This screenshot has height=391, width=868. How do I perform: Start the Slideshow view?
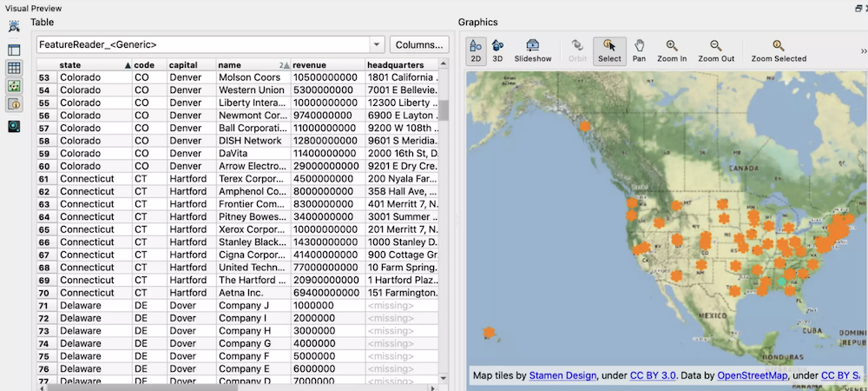(532, 50)
